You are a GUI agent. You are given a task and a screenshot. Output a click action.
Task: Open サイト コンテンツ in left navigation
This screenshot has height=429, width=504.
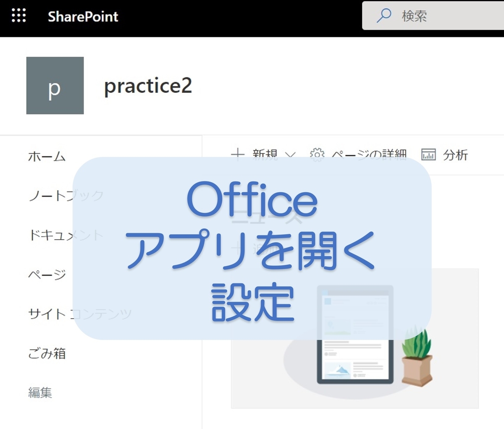click(x=80, y=314)
